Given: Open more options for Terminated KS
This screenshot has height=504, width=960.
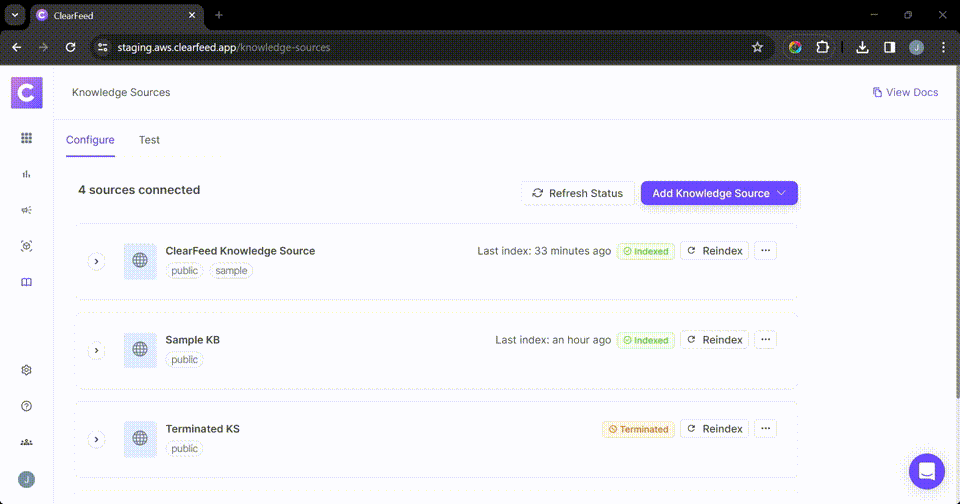Looking at the screenshot, I should coord(765,428).
